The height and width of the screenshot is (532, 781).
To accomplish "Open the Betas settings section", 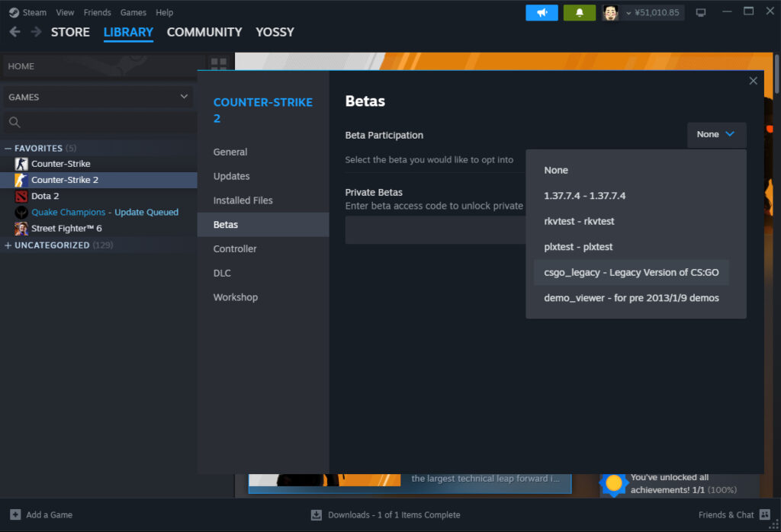I will tap(263, 224).
